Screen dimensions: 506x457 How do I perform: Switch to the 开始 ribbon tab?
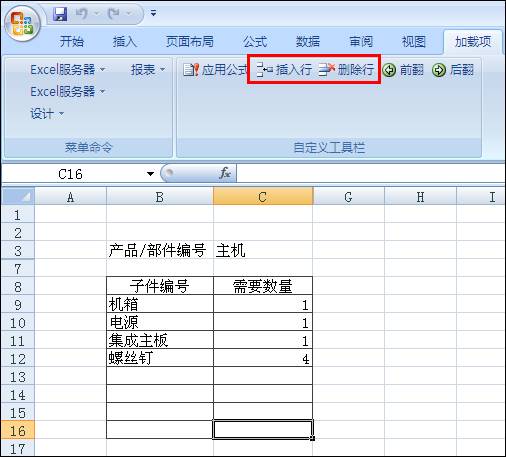point(71,42)
